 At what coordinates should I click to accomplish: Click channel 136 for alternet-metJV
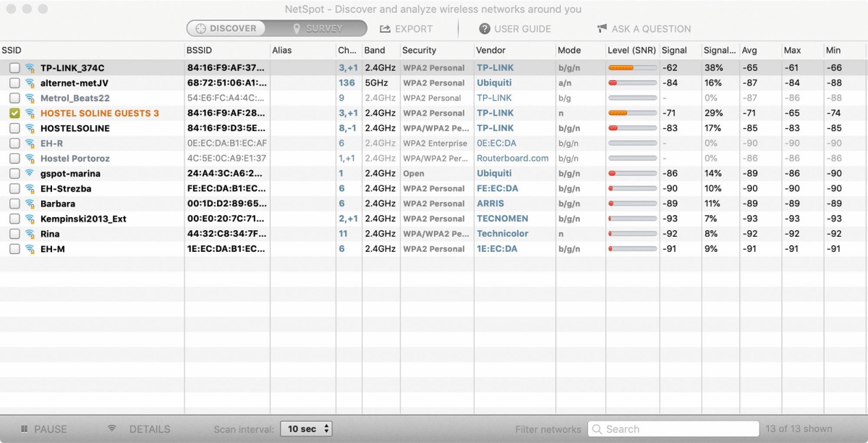point(346,83)
